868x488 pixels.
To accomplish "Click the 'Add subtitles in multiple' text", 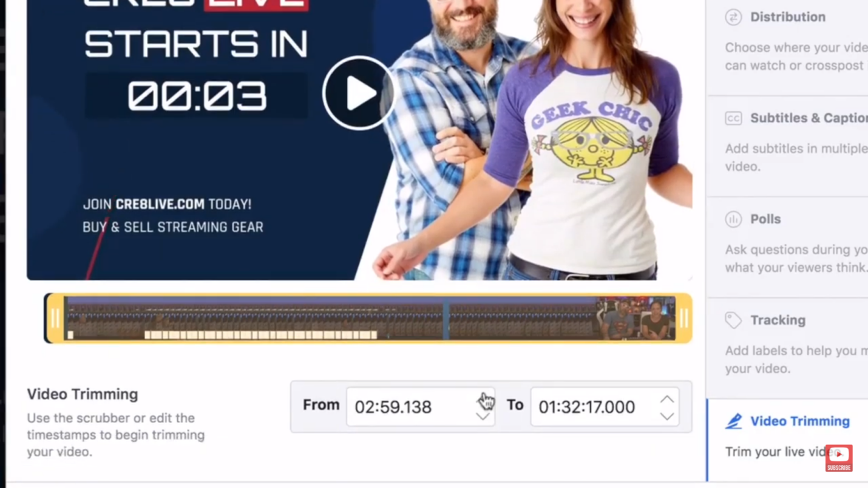I will point(796,157).
